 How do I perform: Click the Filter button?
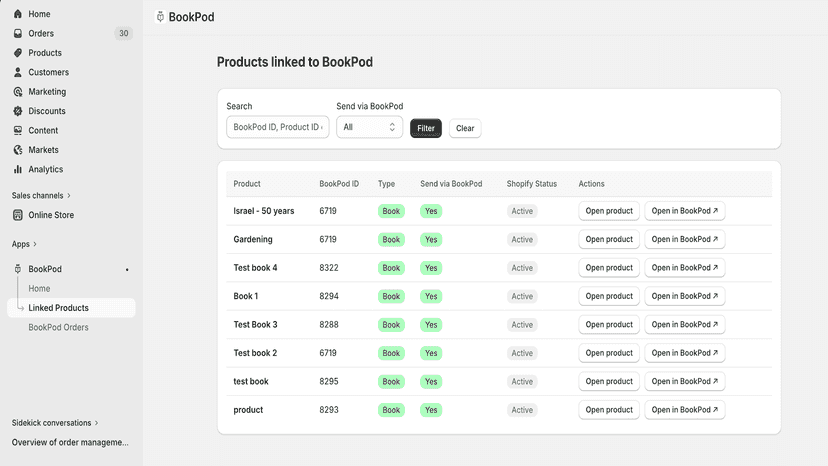click(426, 128)
